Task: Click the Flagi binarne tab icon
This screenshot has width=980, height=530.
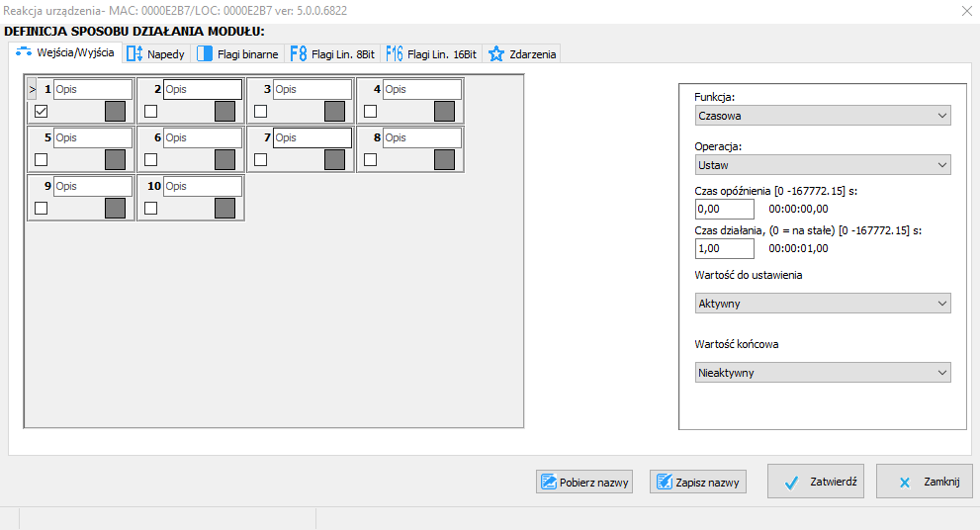Action: [x=205, y=53]
